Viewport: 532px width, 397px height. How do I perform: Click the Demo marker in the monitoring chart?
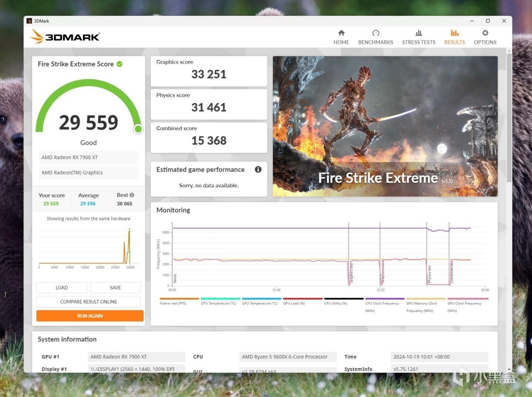[x=175, y=278]
